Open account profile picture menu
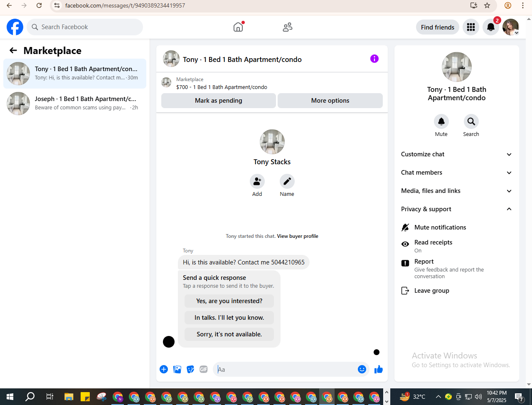The height and width of the screenshot is (405, 532). point(511,27)
